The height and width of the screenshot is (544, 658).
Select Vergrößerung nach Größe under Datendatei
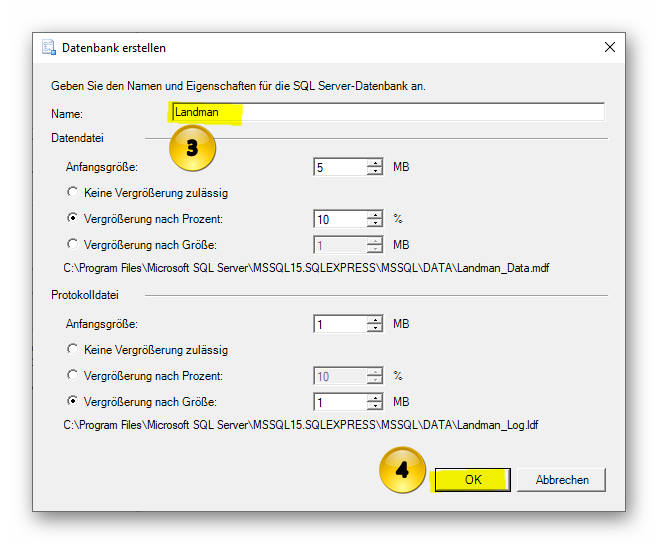click(72, 244)
